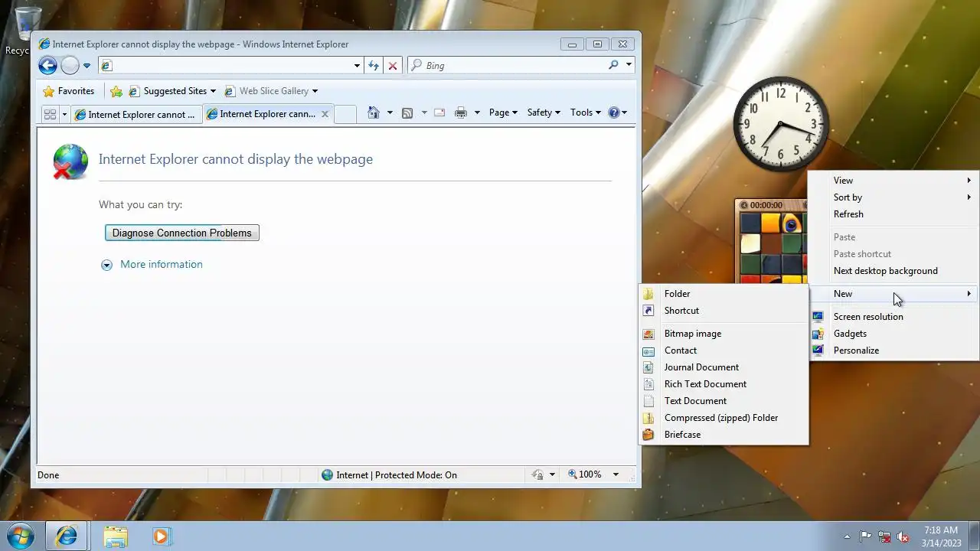Create a new Text Document

coord(724,401)
